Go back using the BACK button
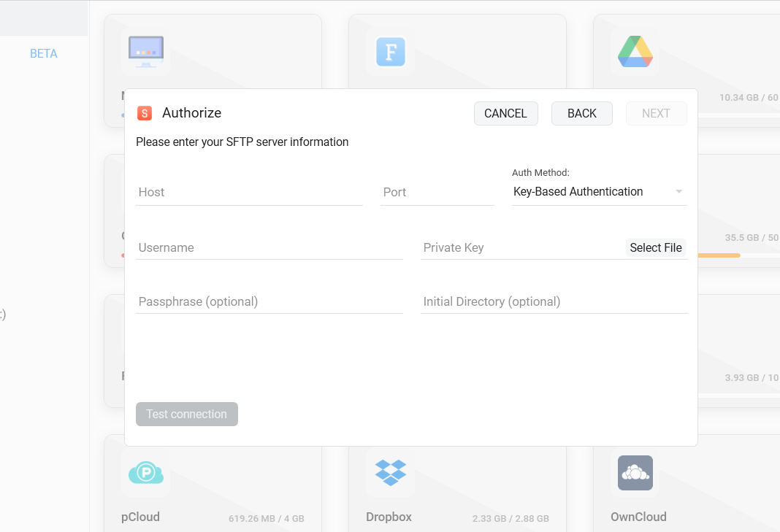This screenshot has width=780, height=532. click(x=581, y=113)
